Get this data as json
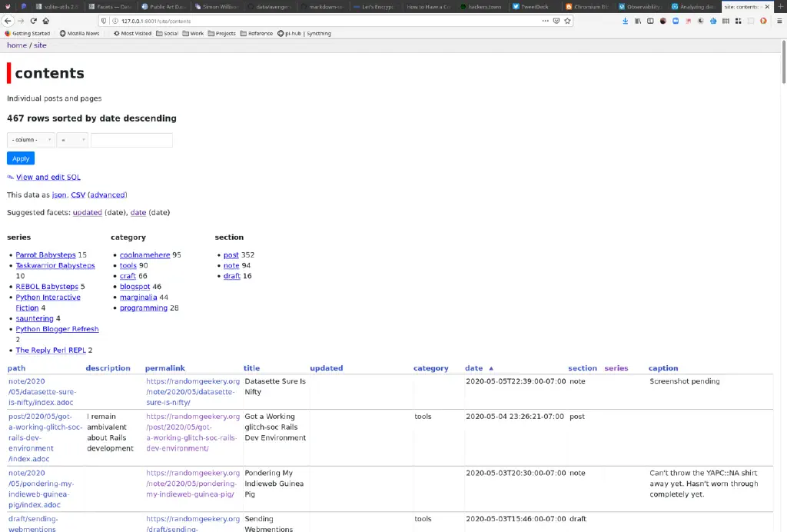Screen dimensions: 787x532 [59, 195]
